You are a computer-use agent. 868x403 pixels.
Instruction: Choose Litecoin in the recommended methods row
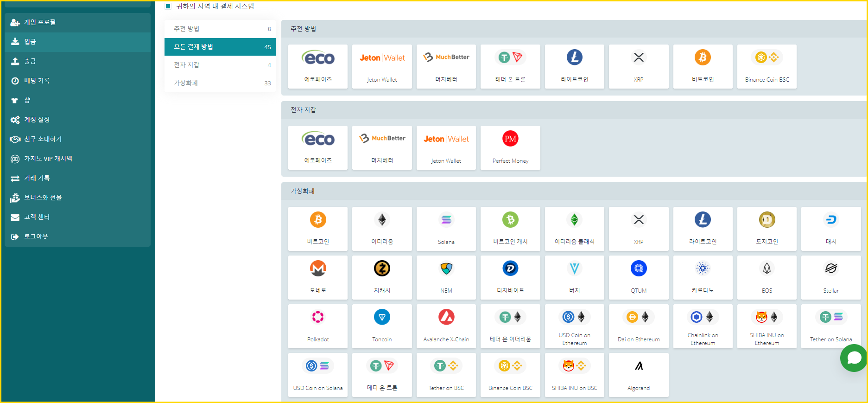coord(574,66)
